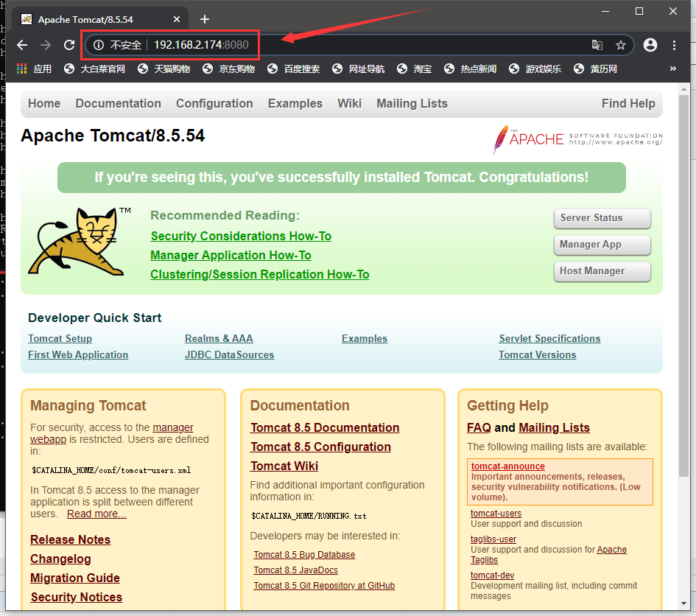Open 淘宝 bookmark
This screenshot has height=616, width=696.
click(414, 69)
